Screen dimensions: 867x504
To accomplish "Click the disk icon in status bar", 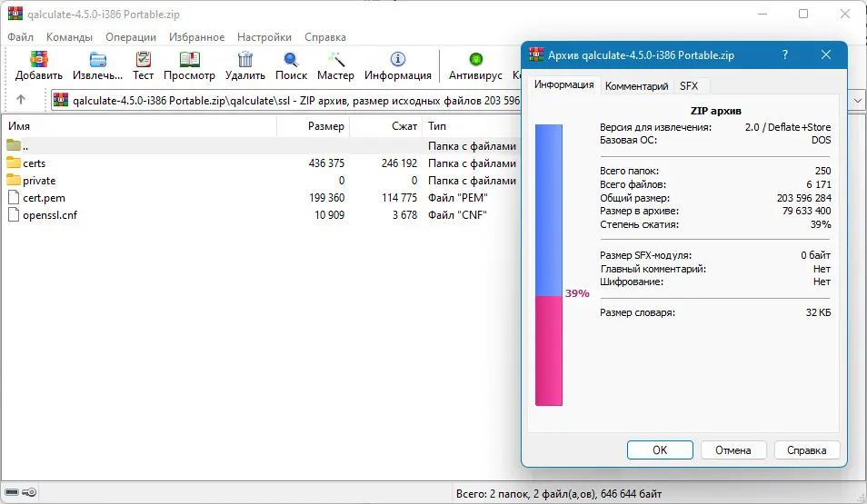I will pos(12,492).
